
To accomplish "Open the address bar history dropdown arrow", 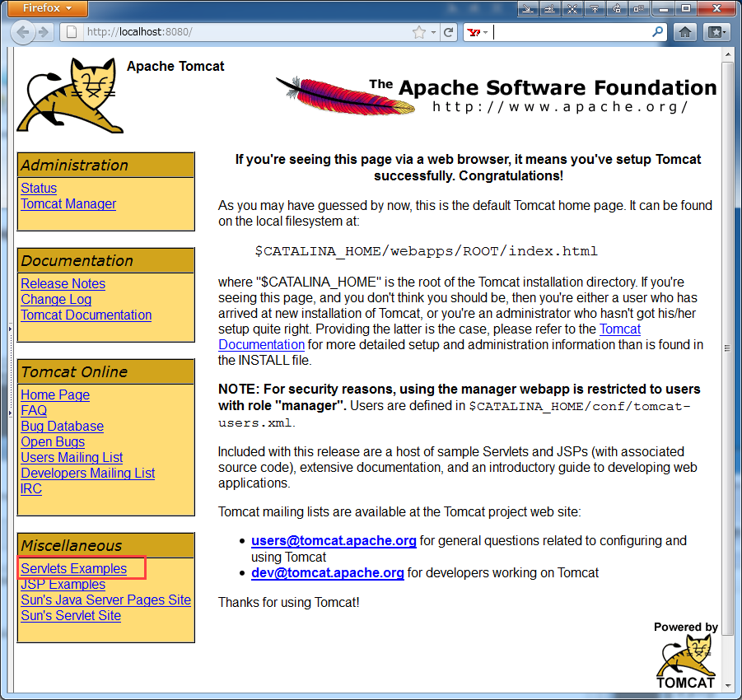I will click(433, 33).
